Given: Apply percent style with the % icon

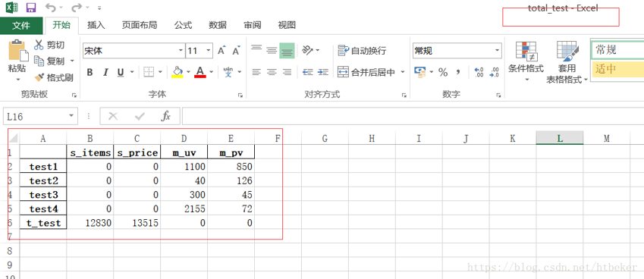Looking at the screenshot, I should (443, 73).
